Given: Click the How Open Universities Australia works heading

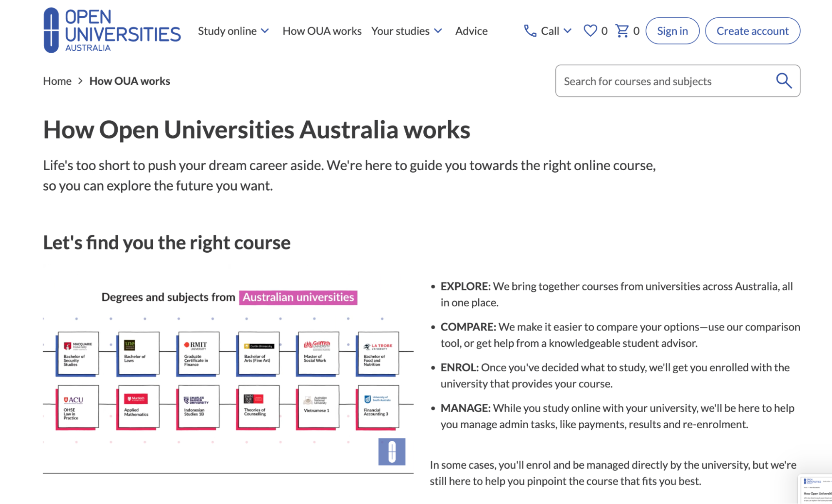Looking at the screenshot, I should point(257,130).
